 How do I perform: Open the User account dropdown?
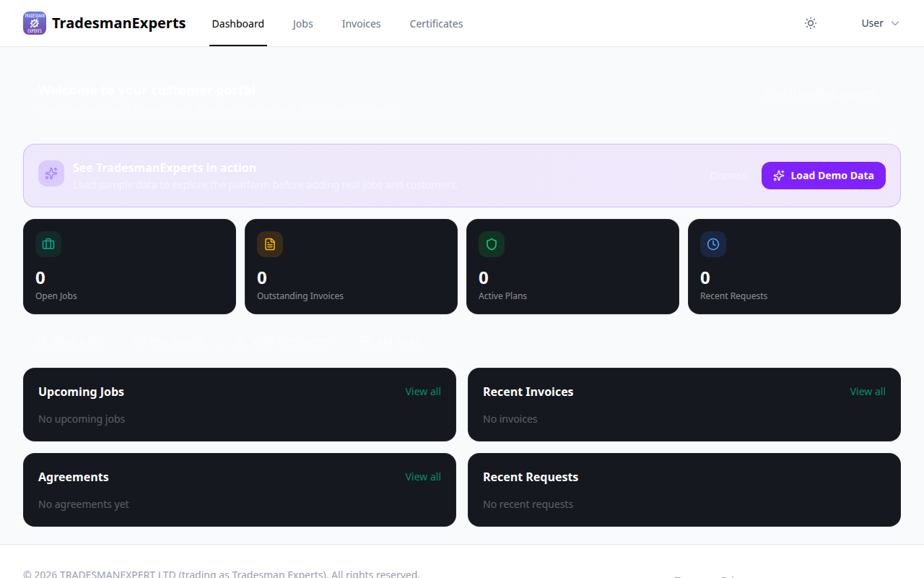coord(879,23)
